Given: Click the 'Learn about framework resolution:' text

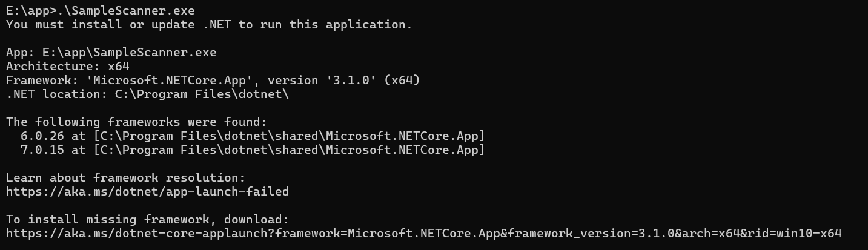Looking at the screenshot, I should (125, 178).
